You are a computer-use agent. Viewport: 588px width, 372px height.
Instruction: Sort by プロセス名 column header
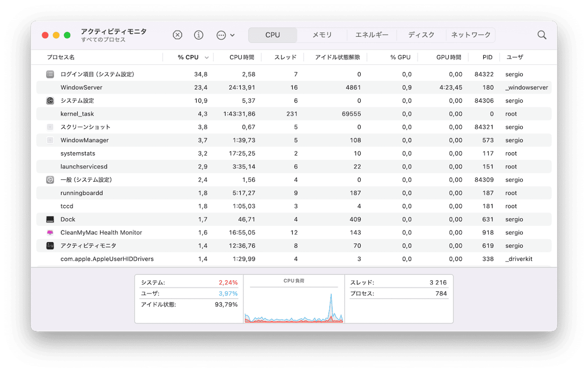click(61, 57)
